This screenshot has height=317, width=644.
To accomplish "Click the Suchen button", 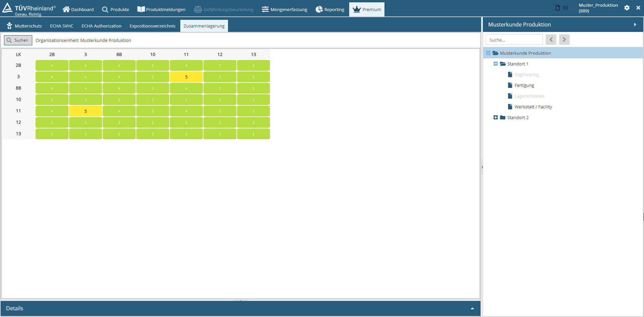I will 18,40.
